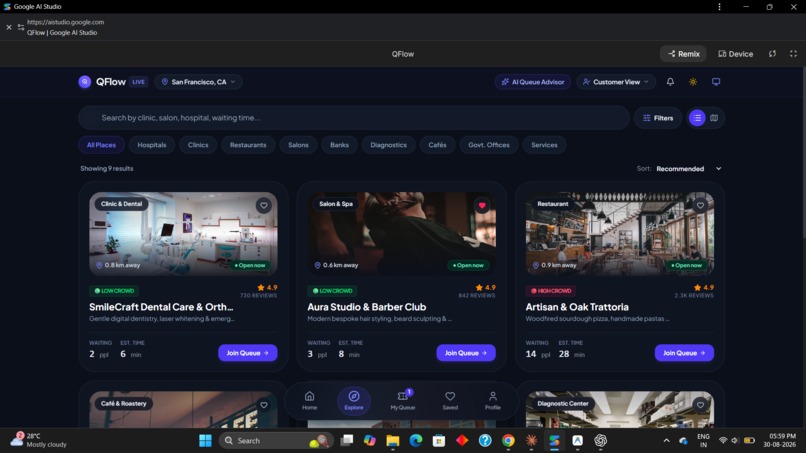This screenshot has width=806, height=453.
Task: Select Govt. Offices category chip
Action: [x=488, y=145]
